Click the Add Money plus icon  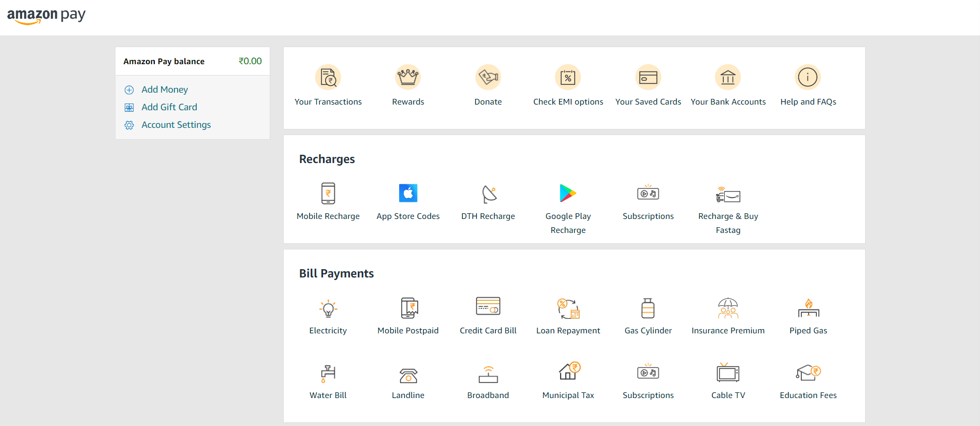[x=129, y=90]
